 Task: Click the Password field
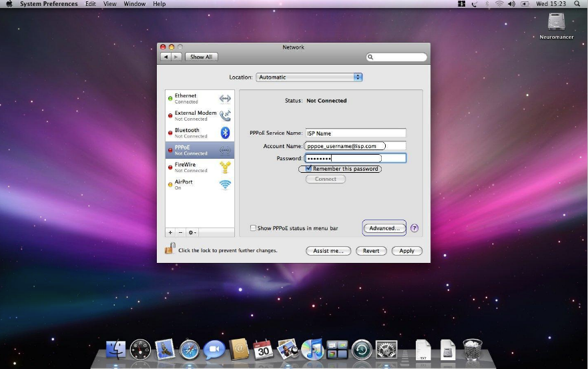point(356,158)
